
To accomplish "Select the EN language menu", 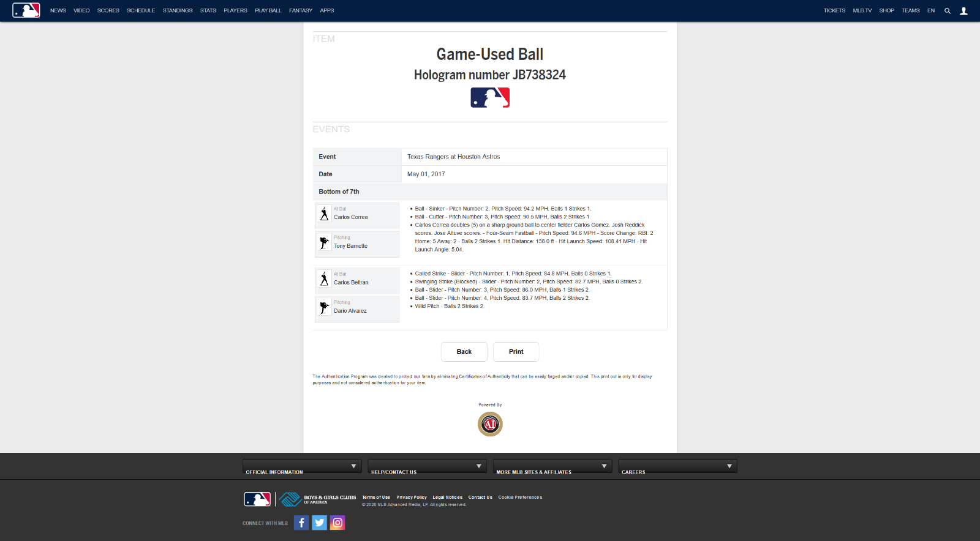I will 931,11.
